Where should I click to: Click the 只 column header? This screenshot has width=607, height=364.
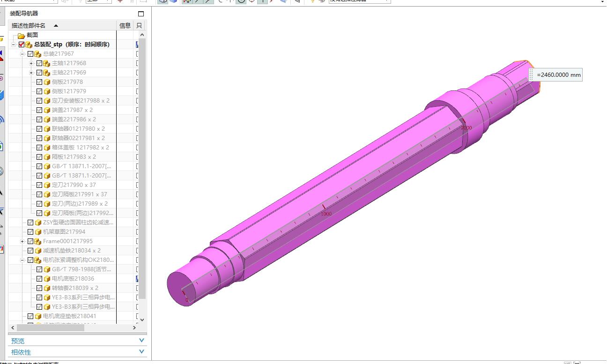[x=139, y=25]
